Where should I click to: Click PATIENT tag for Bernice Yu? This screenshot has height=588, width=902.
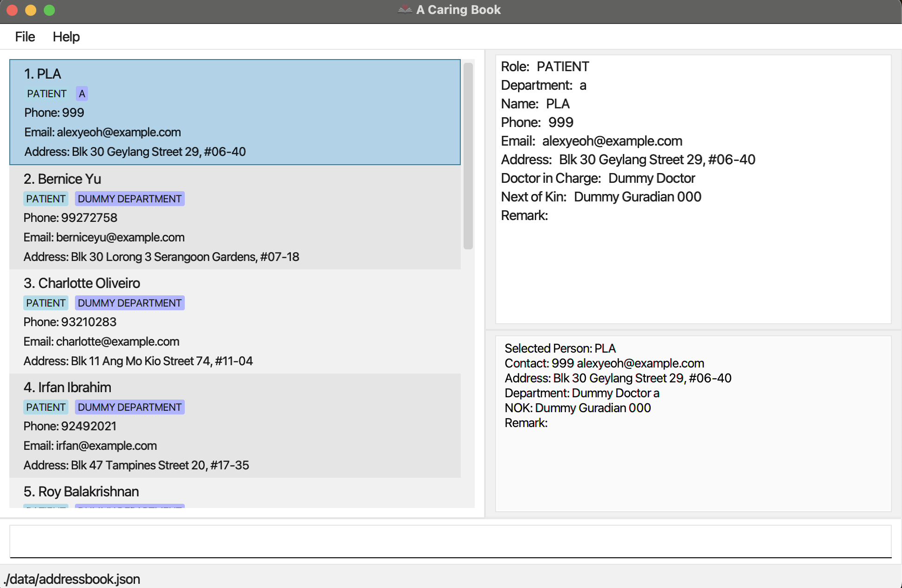(x=46, y=199)
